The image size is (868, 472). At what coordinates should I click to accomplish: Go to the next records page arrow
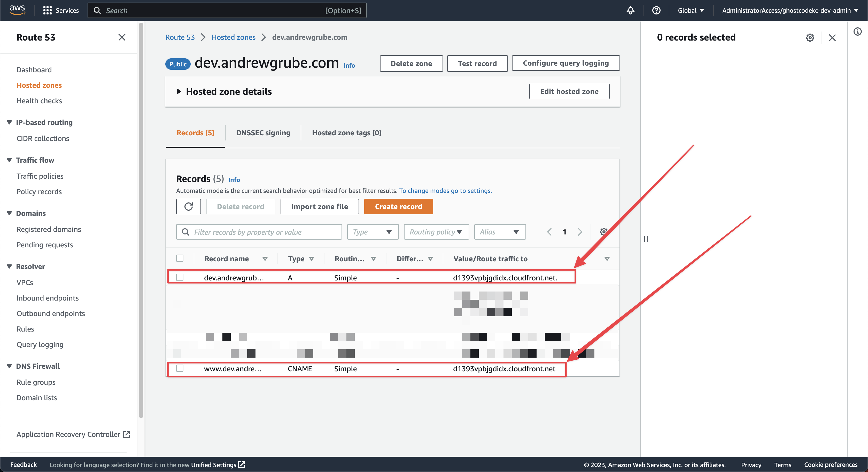point(580,232)
